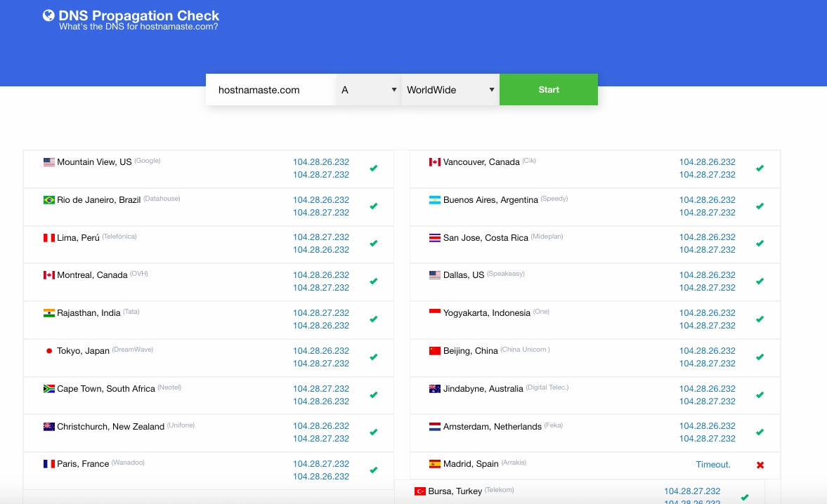Click first IP 104.28.27.232 for Lima, Perú
Screen dimensions: 827x504
tap(320, 237)
